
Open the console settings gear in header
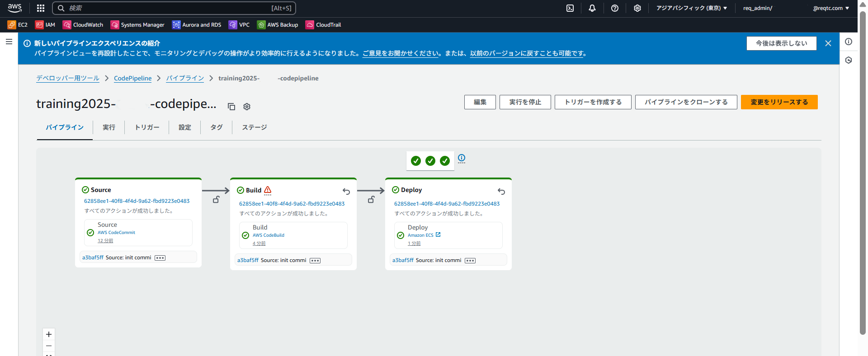click(637, 8)
